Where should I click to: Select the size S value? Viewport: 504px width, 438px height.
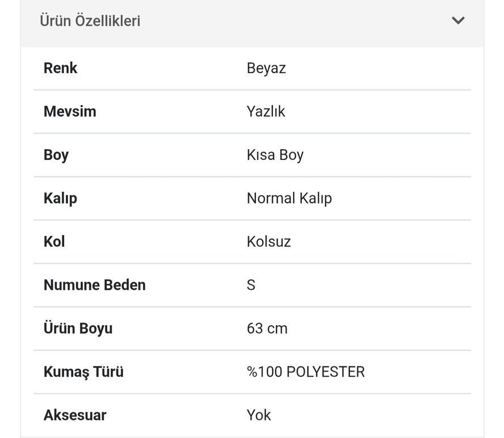point(250,285)
